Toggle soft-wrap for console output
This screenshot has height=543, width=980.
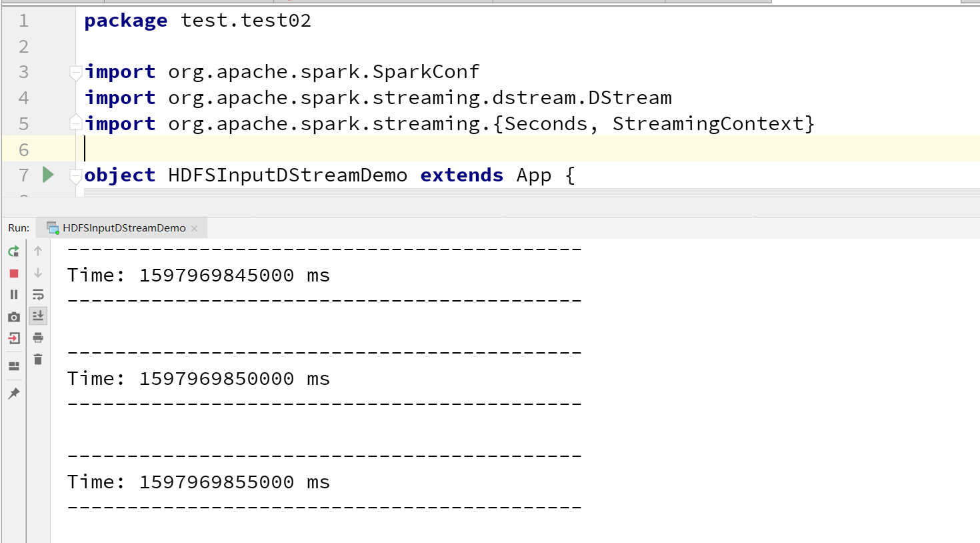(38, 294)
